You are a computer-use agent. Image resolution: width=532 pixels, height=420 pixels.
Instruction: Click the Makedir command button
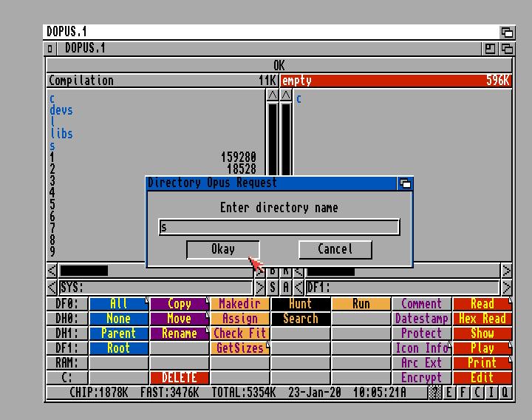click(x=240, y=304)
